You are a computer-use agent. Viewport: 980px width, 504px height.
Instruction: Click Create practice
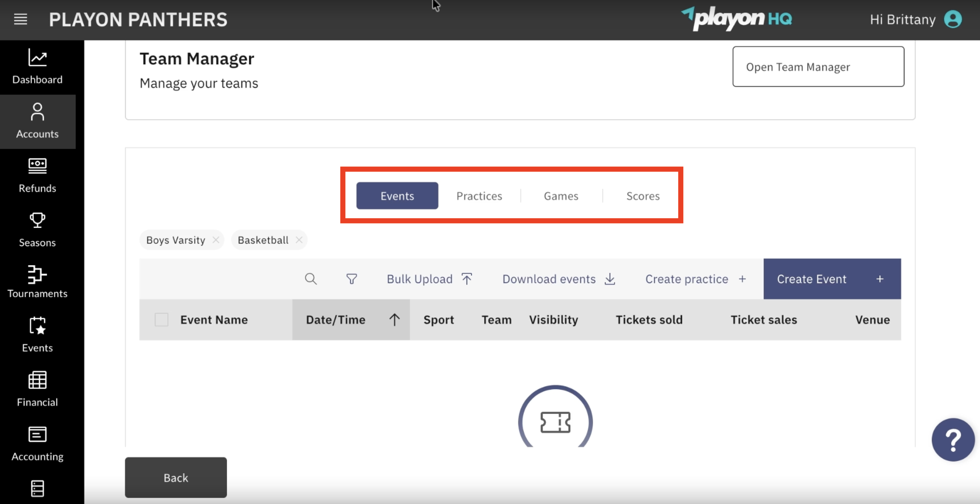pyautogui.click(x=695, y=279)
